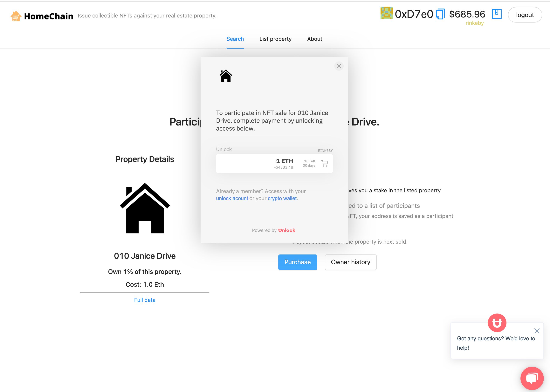This screenshot has height=392, width=550.
Task: Click the Purchase button for 010 Janice Drive
Action: click(x=298, y=262)
